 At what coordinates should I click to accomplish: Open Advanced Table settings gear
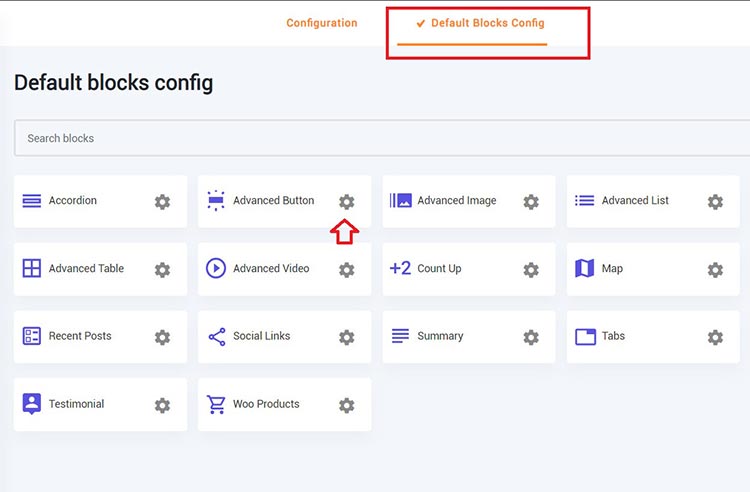[162, 270]
